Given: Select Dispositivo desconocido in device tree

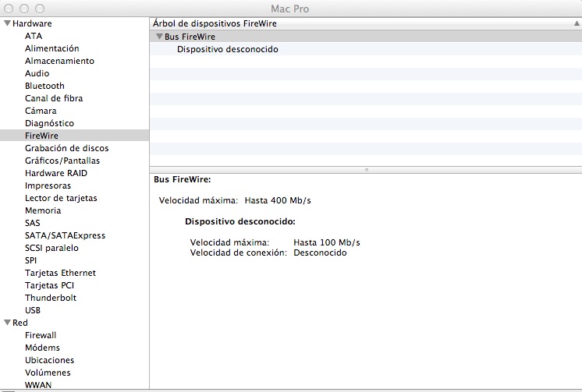Looking at the screenshot, I should click(227, 49).
